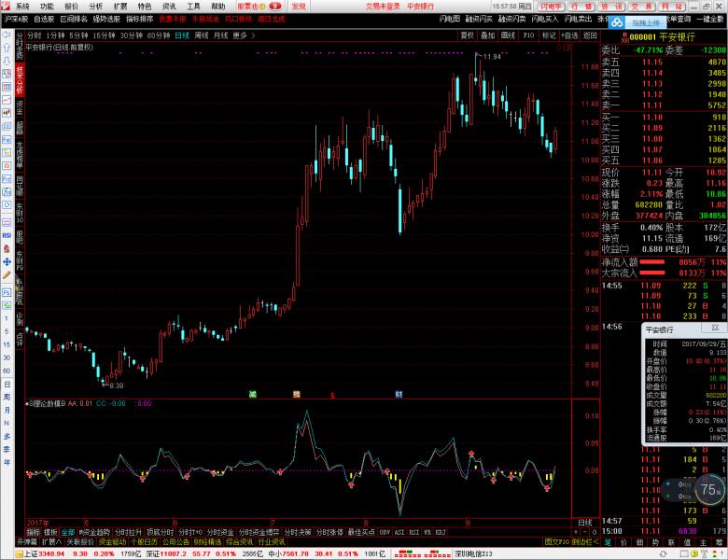
Task: Click the 自选股 watchlist link
Action: 44,19
